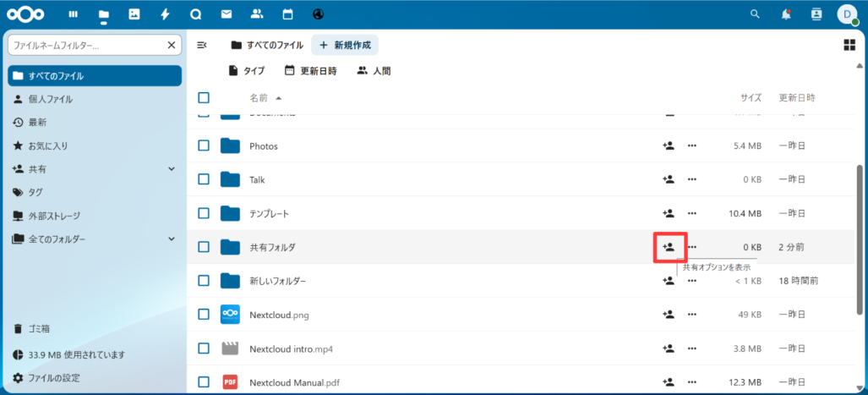The height and width of the screenshot is (395, 868).
Task: Open the search magnifier in header
Action: point(756,14)
